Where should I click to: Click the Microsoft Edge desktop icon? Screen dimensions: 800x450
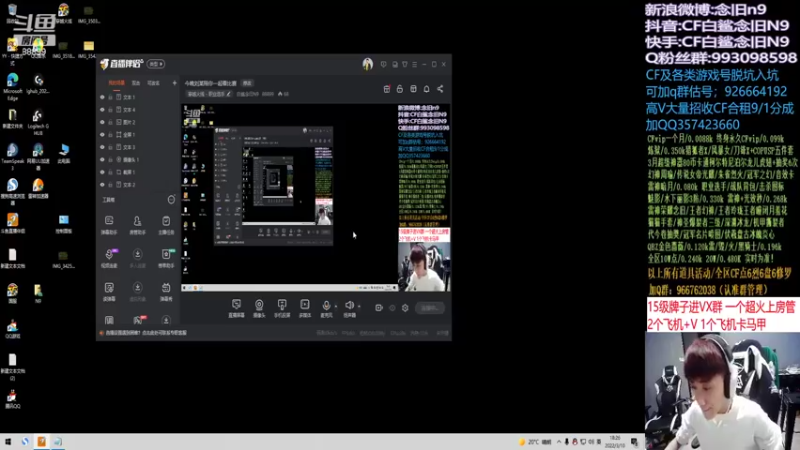click(12, 86)
